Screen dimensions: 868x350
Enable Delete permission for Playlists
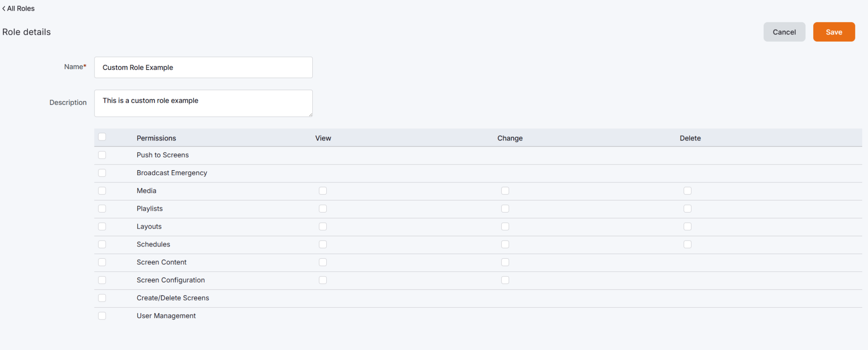[687, 208]
